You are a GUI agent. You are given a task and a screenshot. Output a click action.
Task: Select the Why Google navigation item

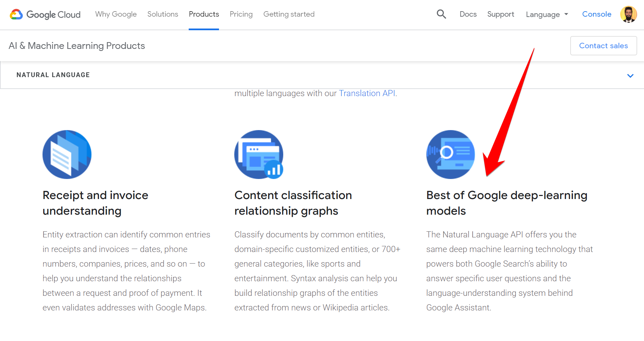116,14
